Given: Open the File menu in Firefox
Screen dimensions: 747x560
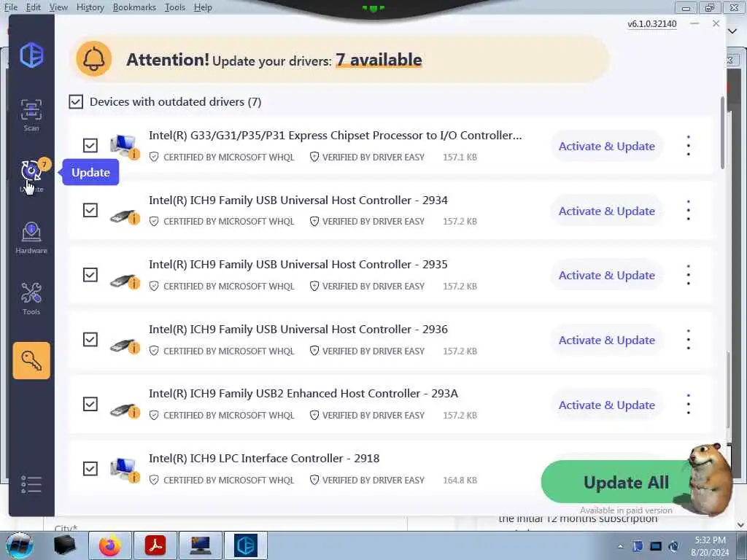Looking at the screenshot, I should pos(10,7).
